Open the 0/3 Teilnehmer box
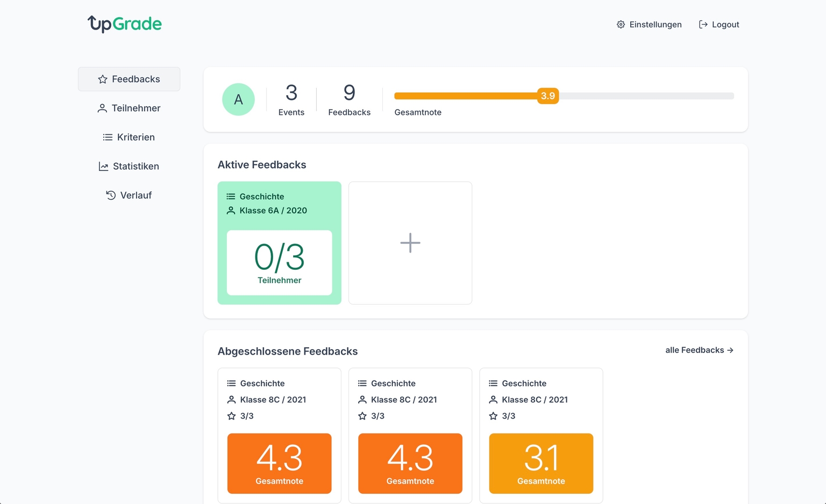Viewport: 826px width, 504px height. (x=280, y=262)
